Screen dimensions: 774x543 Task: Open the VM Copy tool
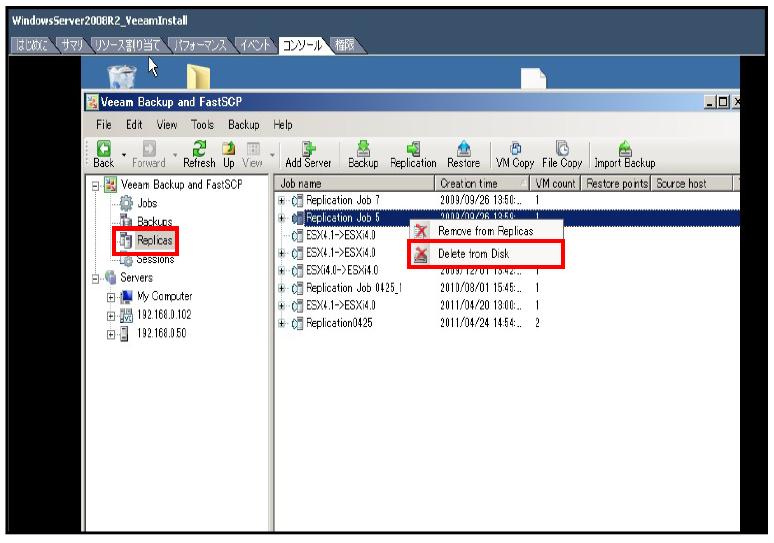coord(515,154)
